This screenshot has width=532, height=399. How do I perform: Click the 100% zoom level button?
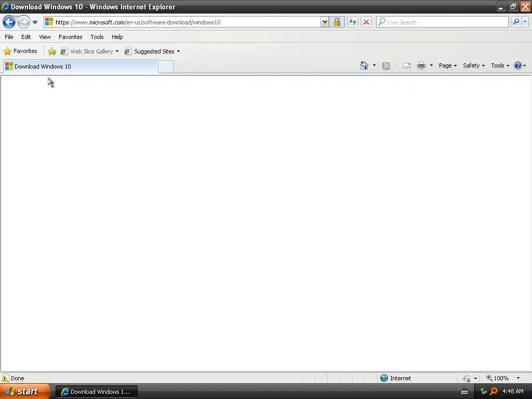coord(497,378)
